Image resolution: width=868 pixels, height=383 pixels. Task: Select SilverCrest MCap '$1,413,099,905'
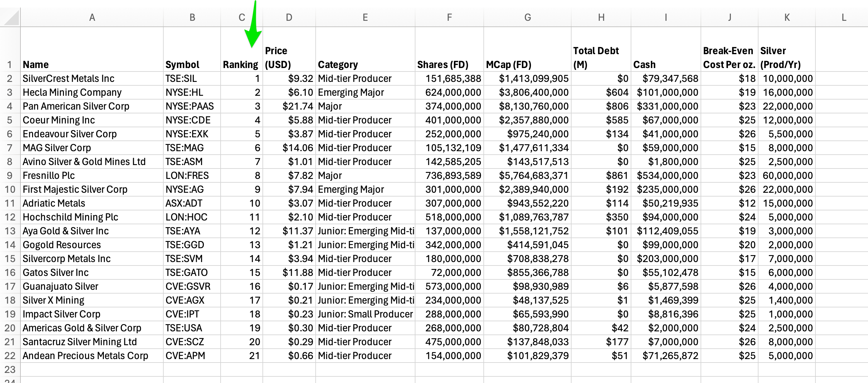pos(528,78)
